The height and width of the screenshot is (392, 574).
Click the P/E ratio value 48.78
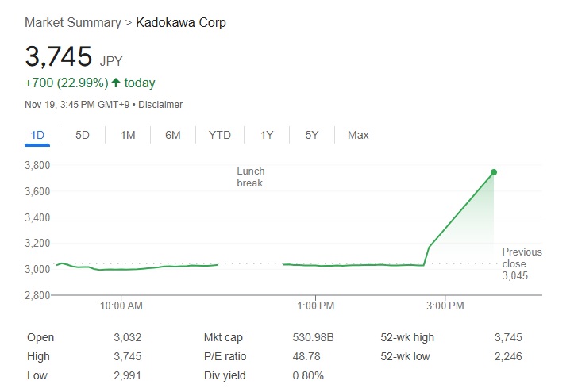tap(306, 356)
